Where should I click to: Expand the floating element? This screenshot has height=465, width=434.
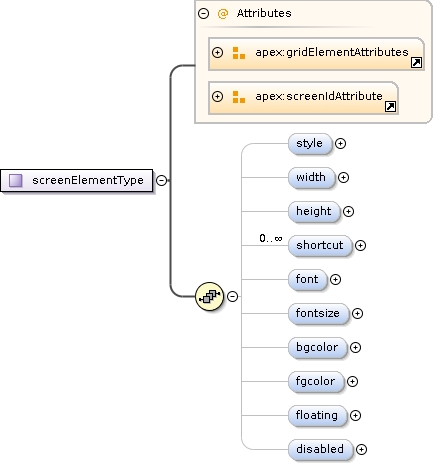pyautogui.click(x=355, y=415)
